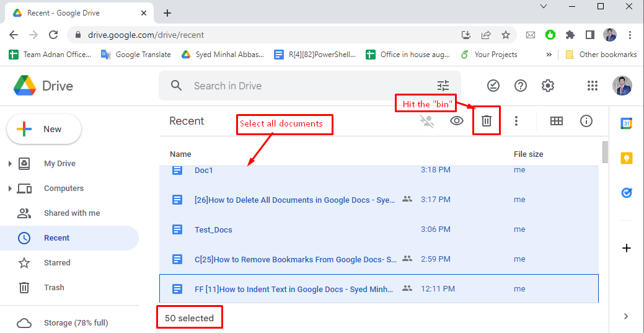Select FF [11]How to Indent Text file
This screenshot has width=644, height=333.
click(x=379, y=288)
